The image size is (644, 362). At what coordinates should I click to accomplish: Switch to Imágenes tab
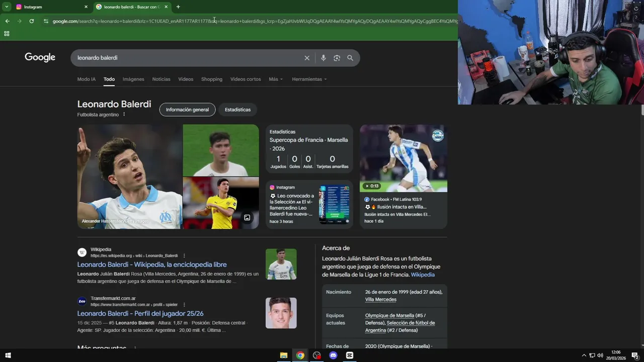point(133,79)
